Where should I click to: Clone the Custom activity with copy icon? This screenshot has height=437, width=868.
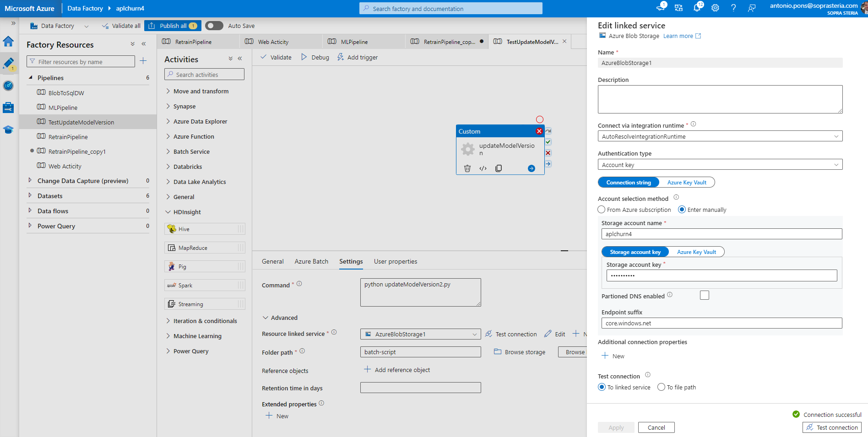click(499, 168)
